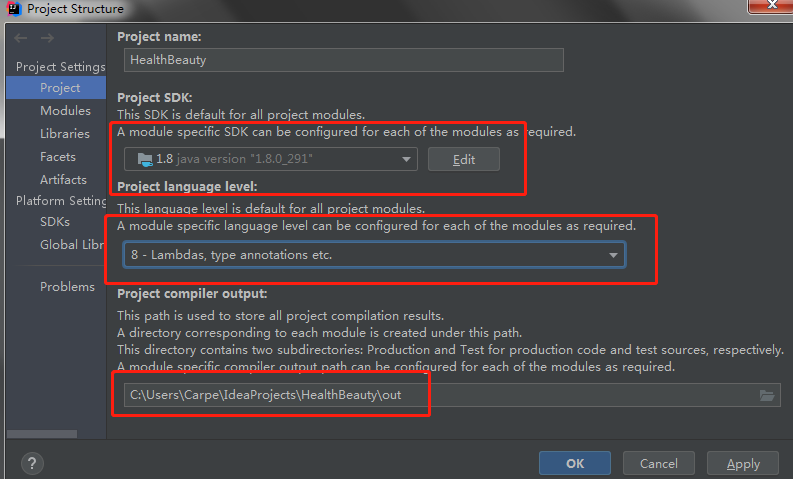The height and width of the screenshot is (479, 793).
Task: Confirm with the OK button
Action: [x=574, y=463]
